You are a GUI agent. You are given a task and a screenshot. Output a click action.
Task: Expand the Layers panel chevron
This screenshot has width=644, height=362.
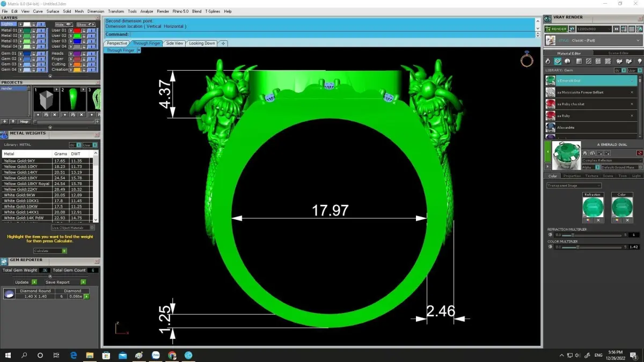50,76
